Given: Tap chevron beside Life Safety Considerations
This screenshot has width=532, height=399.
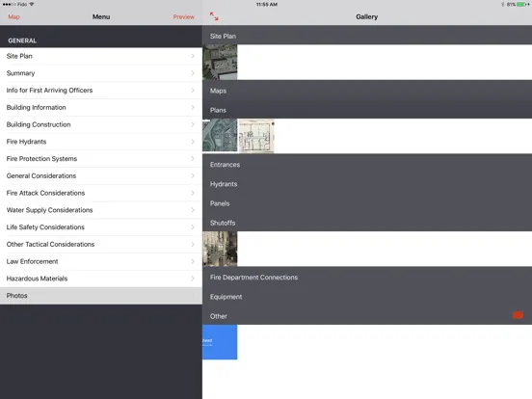Looking at the screenshot, I should tap(193, 227).
